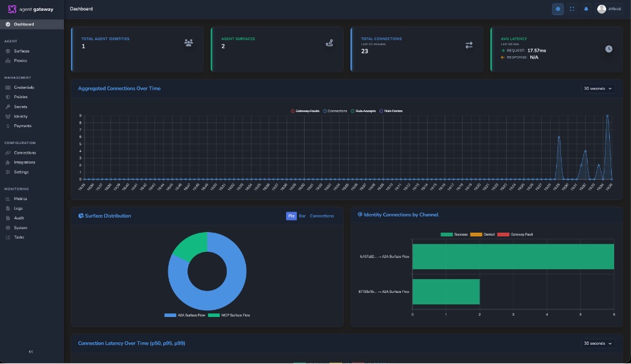
Task: Click the user avatar in header
Action: click(x=601, y=9)
